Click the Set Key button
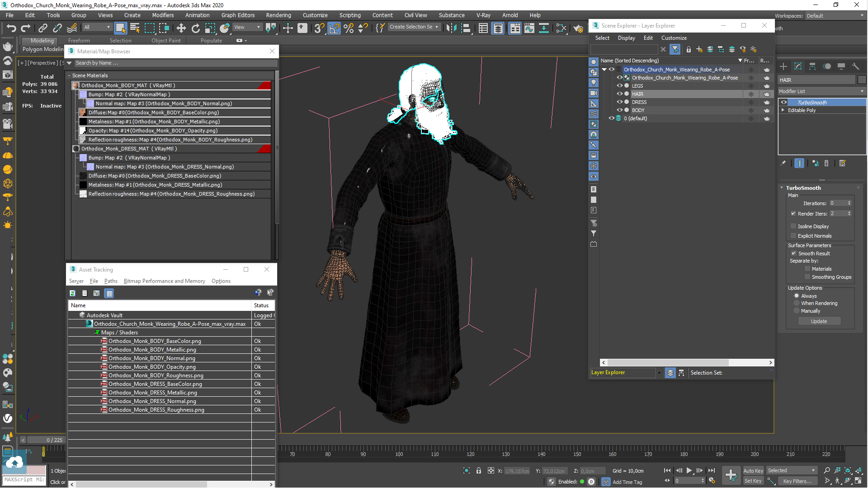 tap(753, 481)
